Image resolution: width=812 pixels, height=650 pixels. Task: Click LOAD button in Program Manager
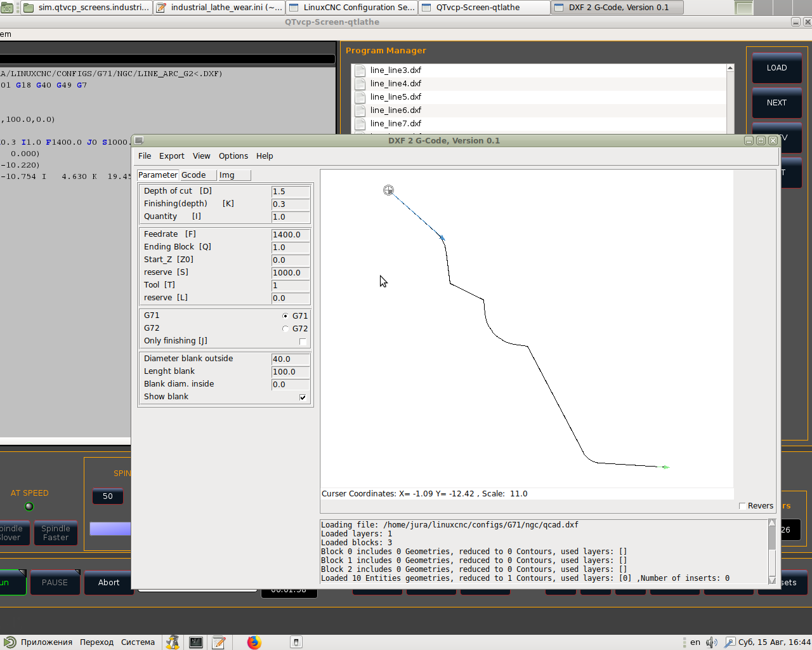[776, 68]
